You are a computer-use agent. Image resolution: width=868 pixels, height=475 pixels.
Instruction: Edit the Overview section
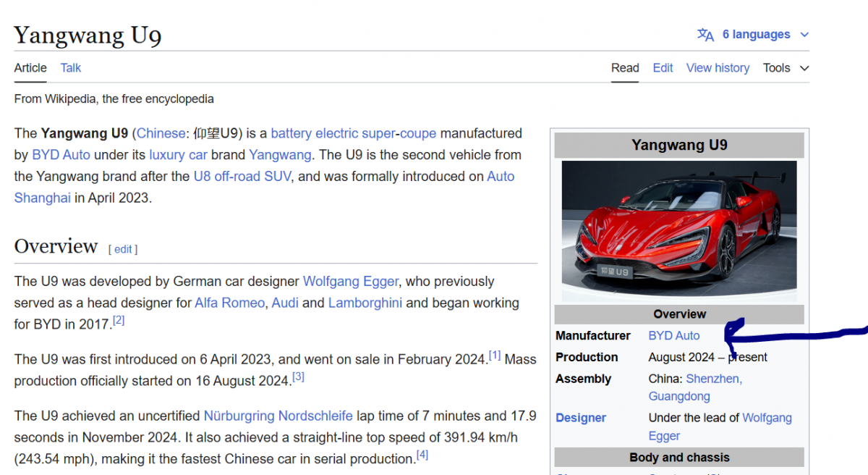tap(123, 249)
